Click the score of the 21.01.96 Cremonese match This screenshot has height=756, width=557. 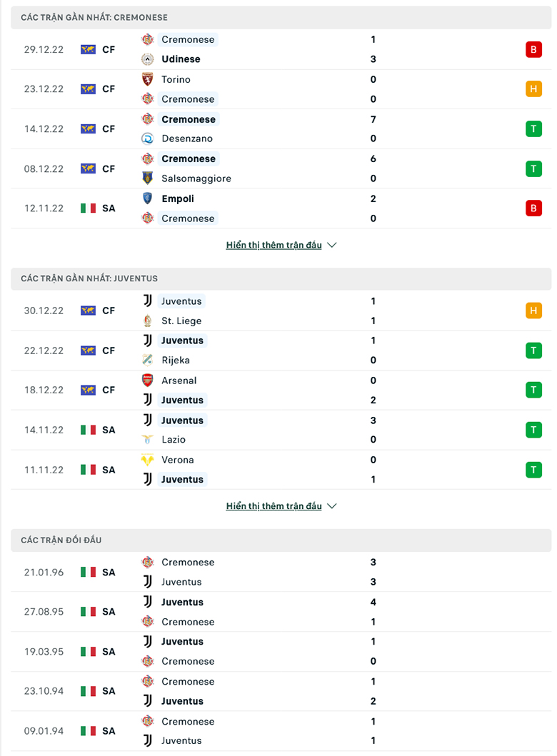pos(373,563)
